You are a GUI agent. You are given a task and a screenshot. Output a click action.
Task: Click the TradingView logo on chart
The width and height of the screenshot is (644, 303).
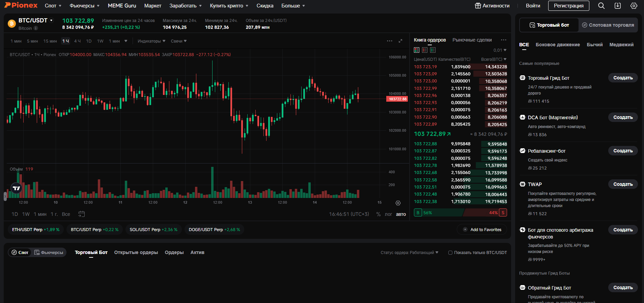[x=17, y=188]
